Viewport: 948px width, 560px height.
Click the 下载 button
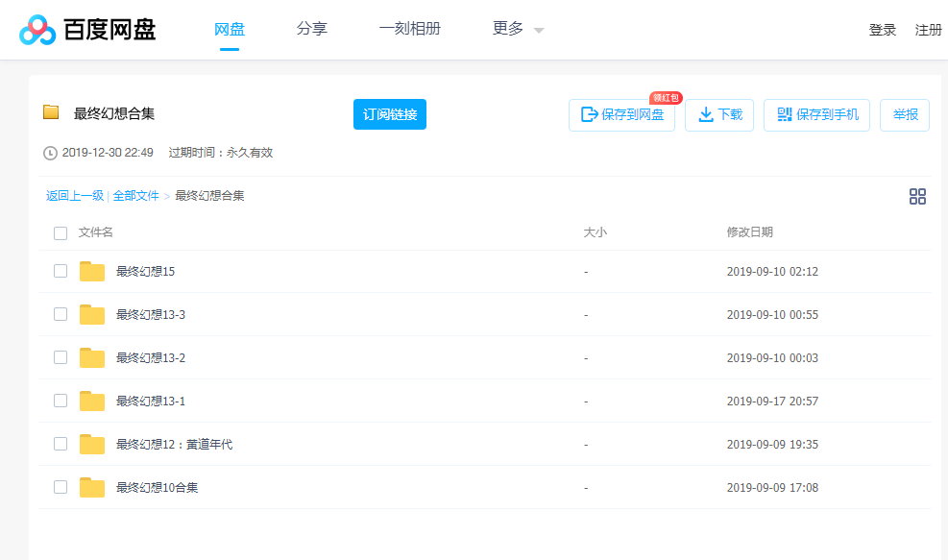pos(719,115)
